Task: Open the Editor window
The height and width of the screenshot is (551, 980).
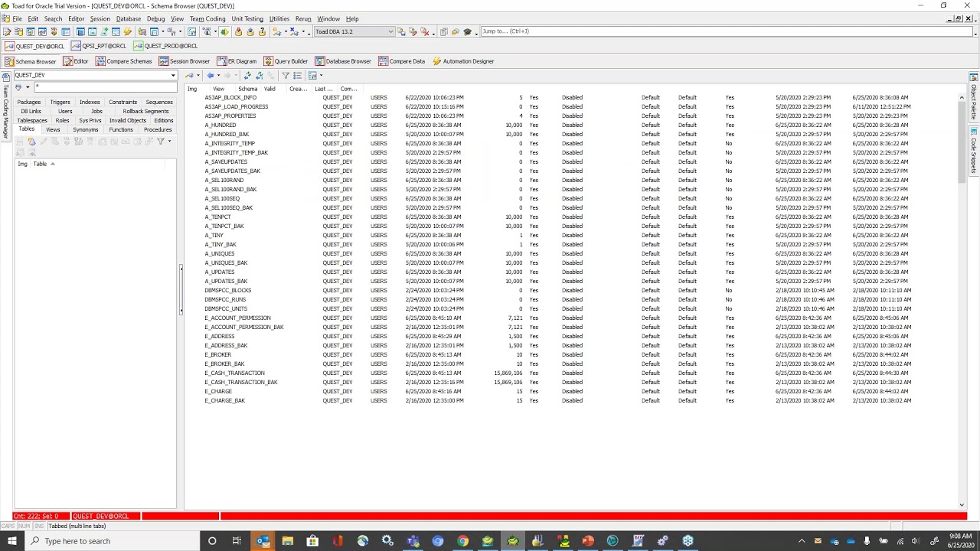Action: 76,61
